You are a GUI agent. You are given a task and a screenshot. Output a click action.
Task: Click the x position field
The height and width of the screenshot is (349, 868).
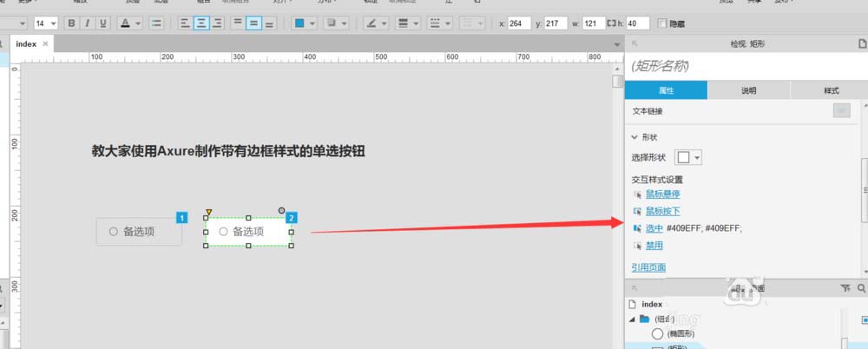tap(519, 23)
